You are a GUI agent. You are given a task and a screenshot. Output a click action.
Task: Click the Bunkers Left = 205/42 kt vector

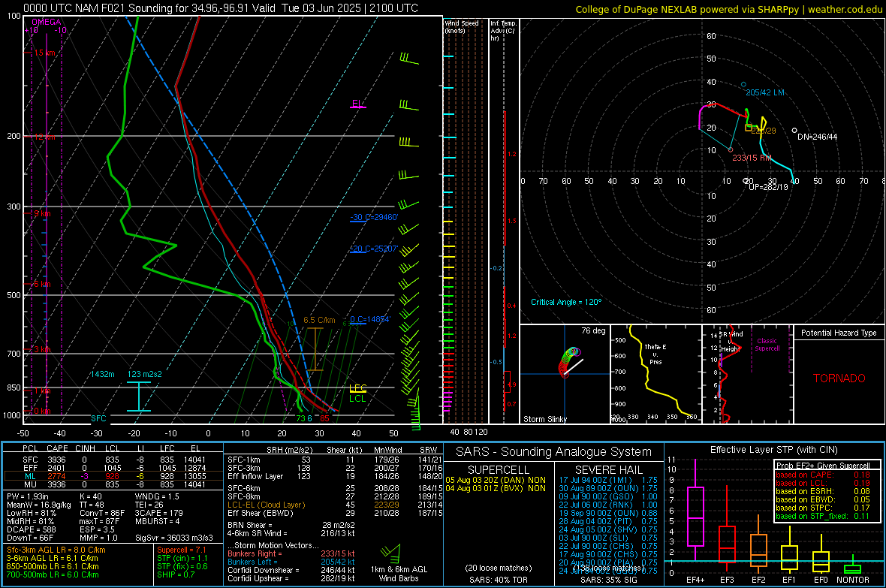pyautogui.click(x=291, y=562)
